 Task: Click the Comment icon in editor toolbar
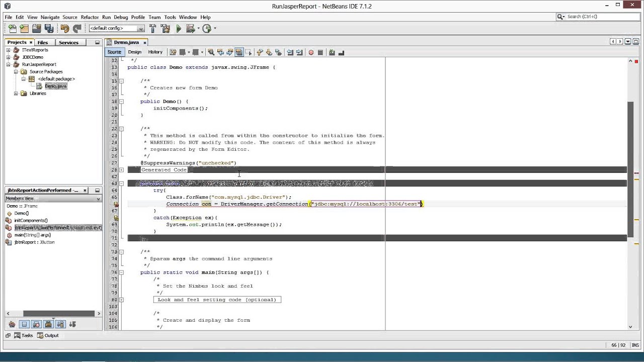[x=332, y=52]
